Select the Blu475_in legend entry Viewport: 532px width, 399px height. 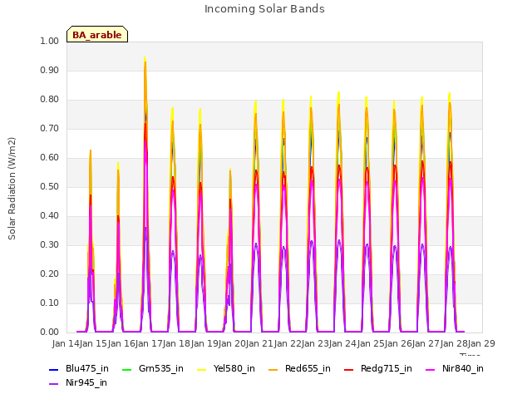click(x=79, y=369)
